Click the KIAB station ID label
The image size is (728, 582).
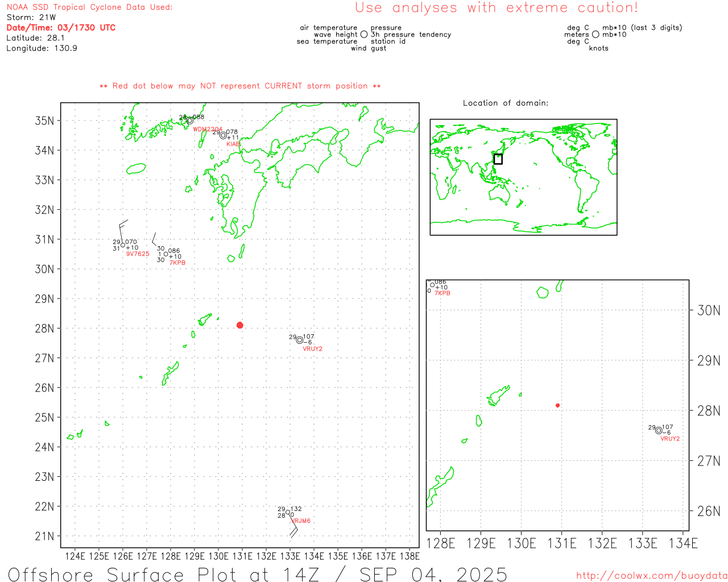(x=233, y=144)
